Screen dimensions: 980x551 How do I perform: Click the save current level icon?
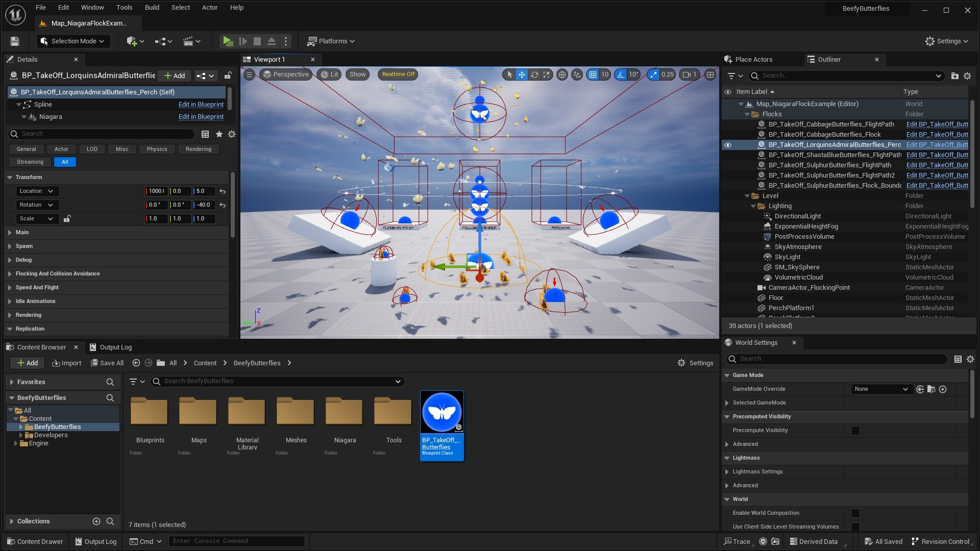click(15, 41)
